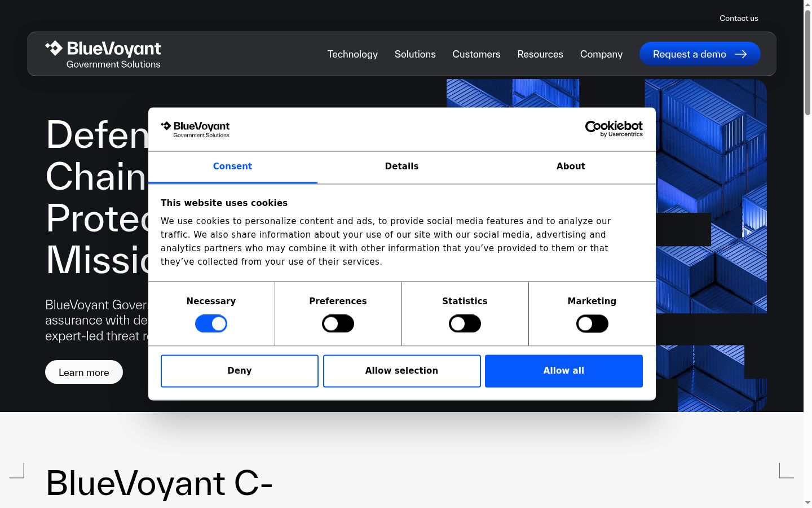Switch to the Details tab
Screen dimensions: 812x508
(x=401, y=167)
